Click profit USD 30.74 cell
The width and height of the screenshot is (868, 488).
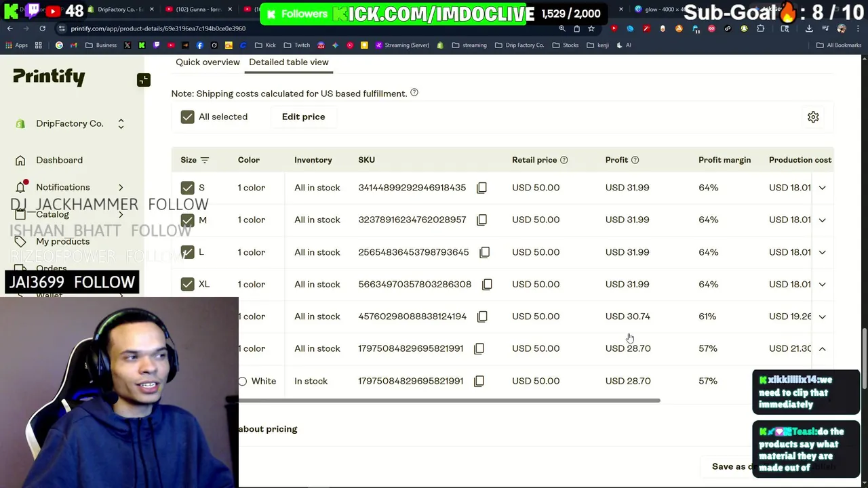(x=627, y=317)
